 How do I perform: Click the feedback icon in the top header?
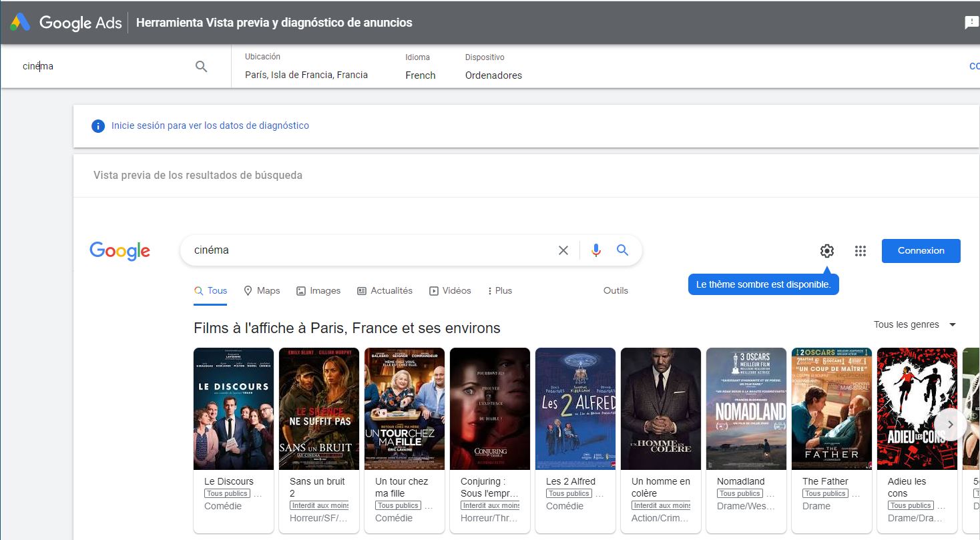click(x=972, y=23)
